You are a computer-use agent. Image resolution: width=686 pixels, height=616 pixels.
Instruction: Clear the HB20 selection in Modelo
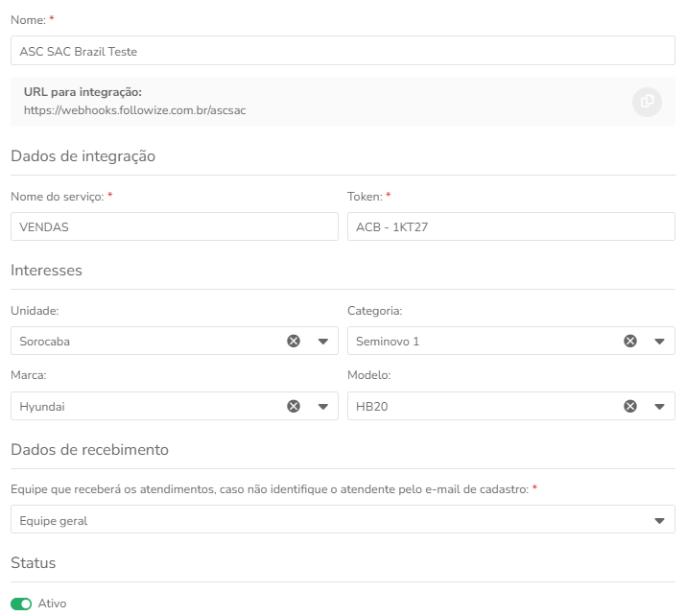(630, 407)
